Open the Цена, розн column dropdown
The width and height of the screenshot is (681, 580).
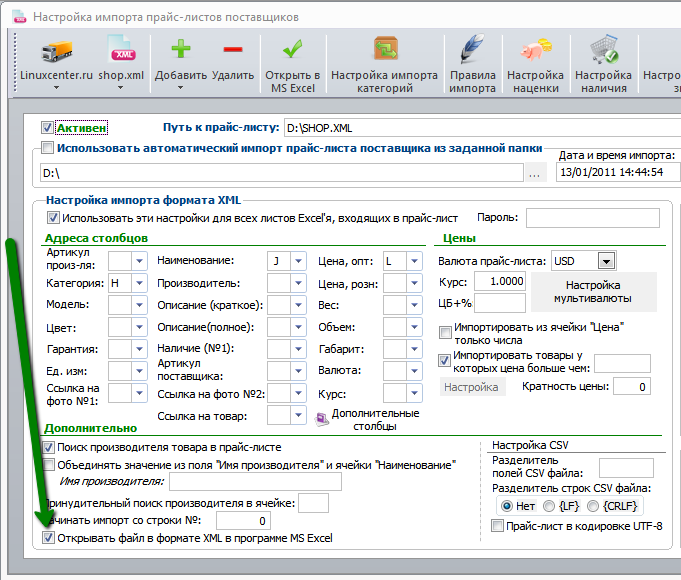(414, 283)
